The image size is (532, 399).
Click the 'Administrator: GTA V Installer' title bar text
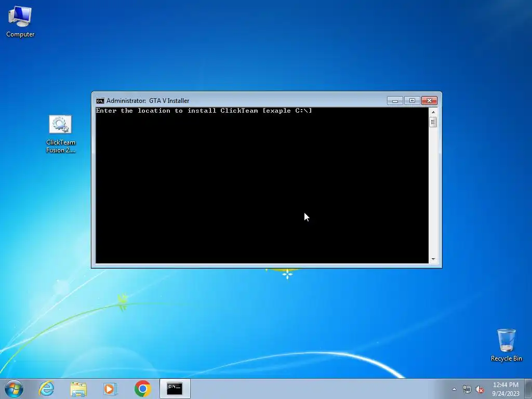click(x=148, y=101)
